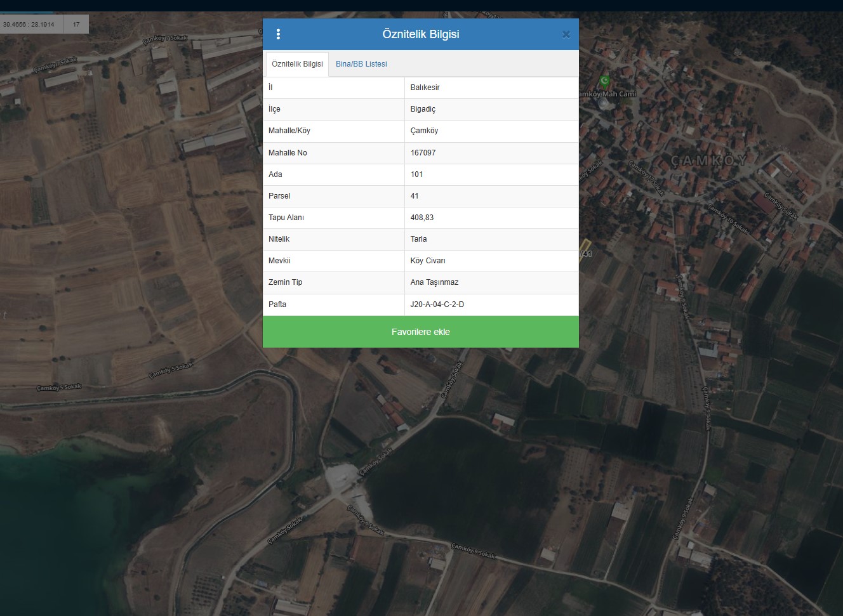Click the Pafta value J20-A-04-C-2-D
The width and height of the screenshot is (843, 616).
click(x=437, y=305)
